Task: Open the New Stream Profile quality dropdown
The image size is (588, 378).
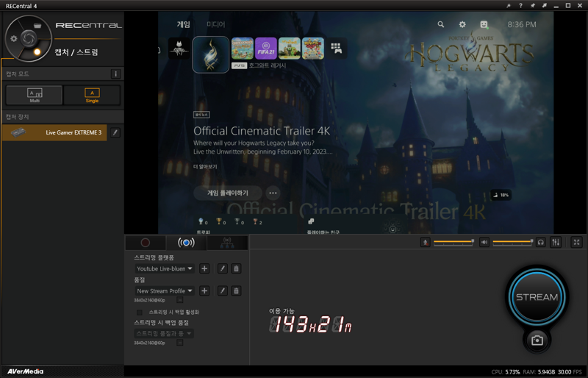Action: pyautogui.click(x=164, y=290)
